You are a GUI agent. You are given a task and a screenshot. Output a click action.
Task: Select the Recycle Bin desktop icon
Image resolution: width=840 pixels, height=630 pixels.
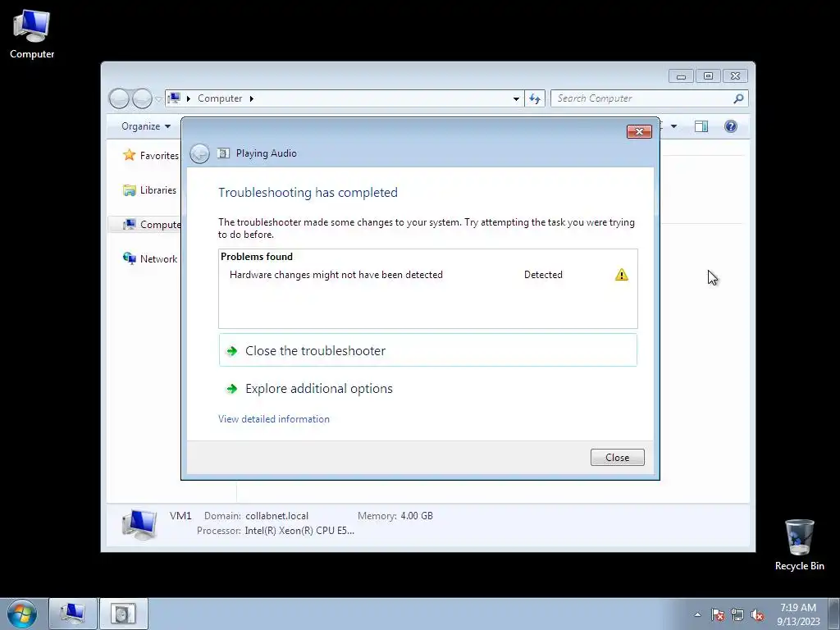click(799, 545)
